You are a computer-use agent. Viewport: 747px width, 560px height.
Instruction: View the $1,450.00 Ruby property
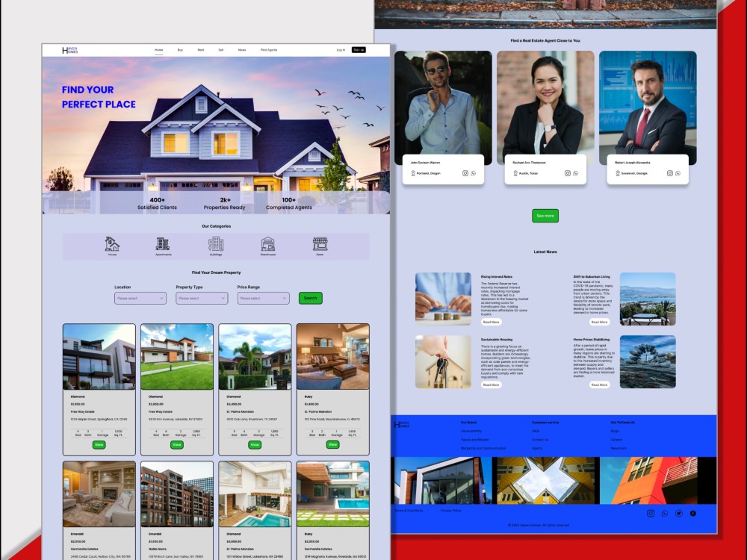[x=332, y=445]
